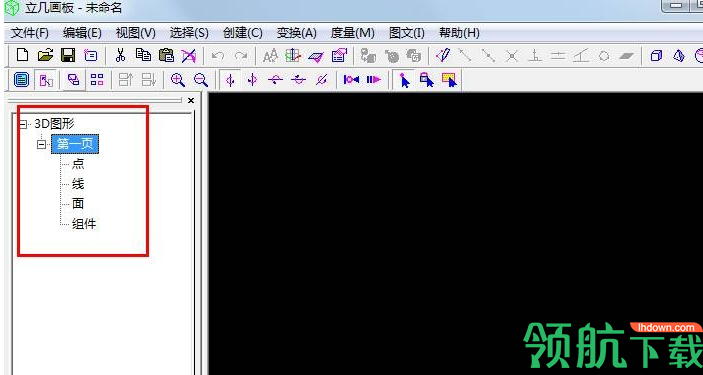Select the 线 tree item
This screenshot has height=375, width=703.
[x=78, y=183]
